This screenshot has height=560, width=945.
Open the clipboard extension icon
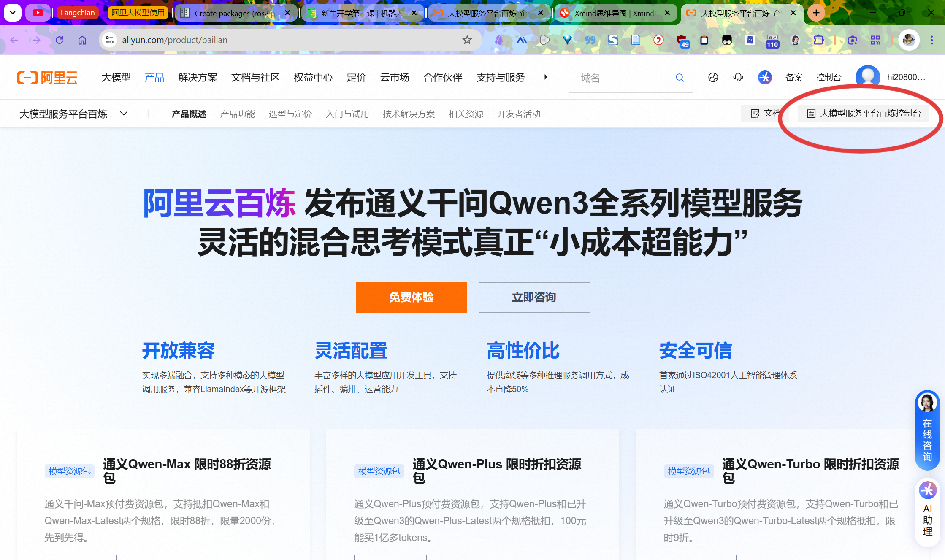(x=704, y=40)
